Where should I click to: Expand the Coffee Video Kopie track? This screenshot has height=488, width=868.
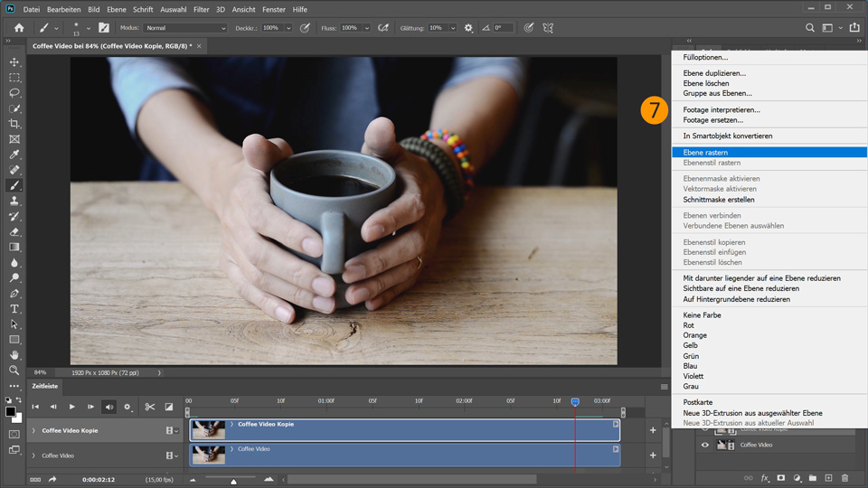click(33, 431)
